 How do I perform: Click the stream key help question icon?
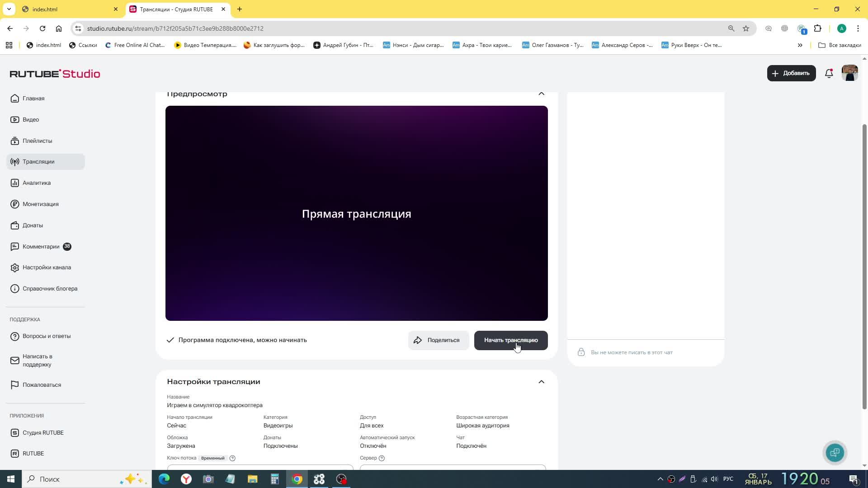(232, 458)
